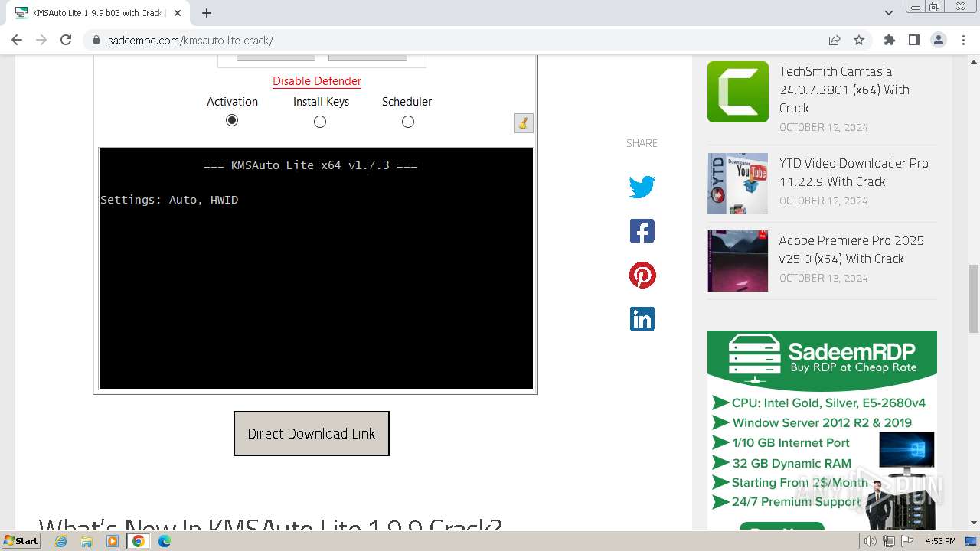The height and width of the screenshot is (551, 980).
Task: Open Adobe Premiere Pro thumbnail
Action: tap(738, 261)
